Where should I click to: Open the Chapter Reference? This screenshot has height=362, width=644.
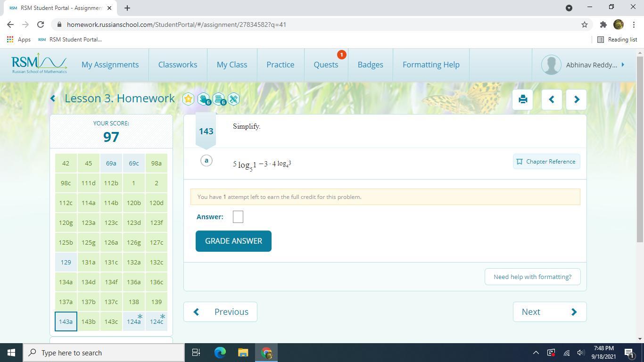[546, 162]
